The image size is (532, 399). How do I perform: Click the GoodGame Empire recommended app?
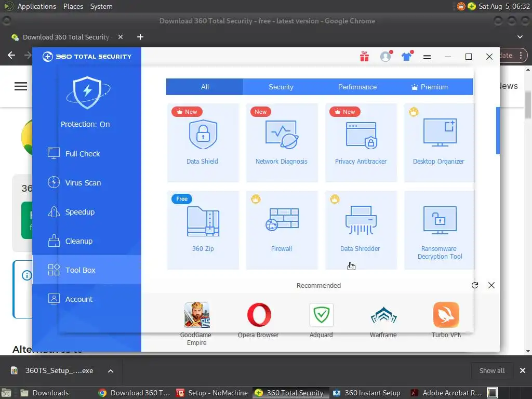point(196,324)
